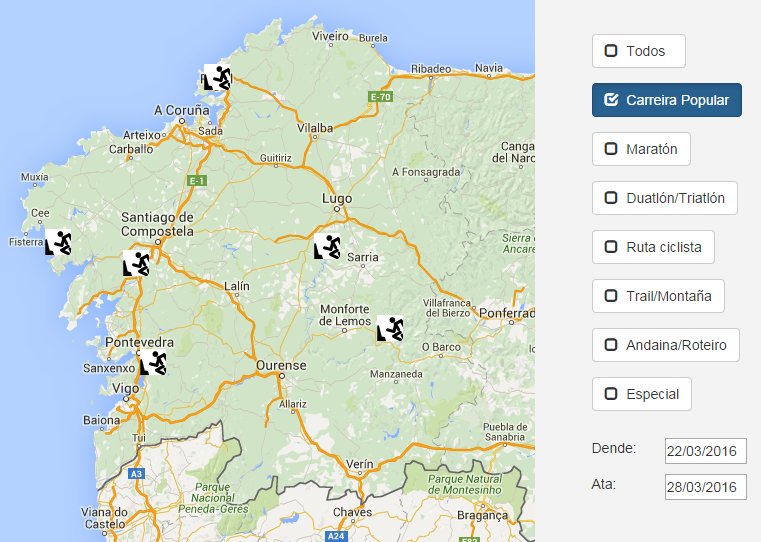This screenshot has width=761, height=542.
Task: Check the Todos filter
Action: coord(639,51)
